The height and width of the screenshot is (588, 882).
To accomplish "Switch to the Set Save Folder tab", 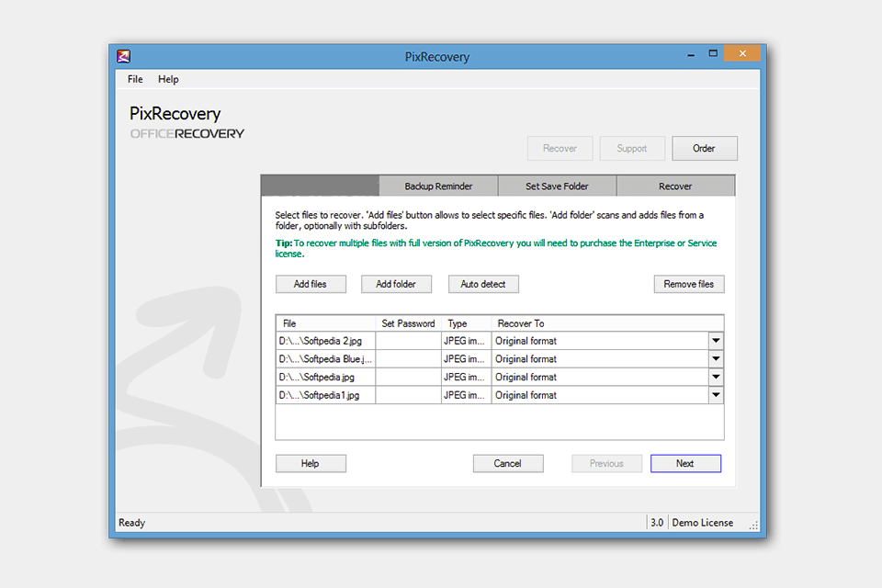I will coord(557,186).
